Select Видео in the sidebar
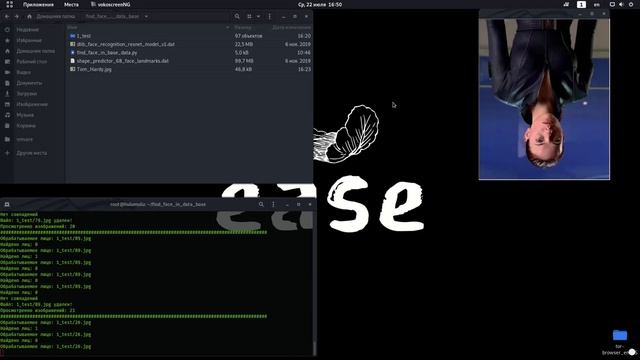640x360 pixels. [x=23, y=72]
